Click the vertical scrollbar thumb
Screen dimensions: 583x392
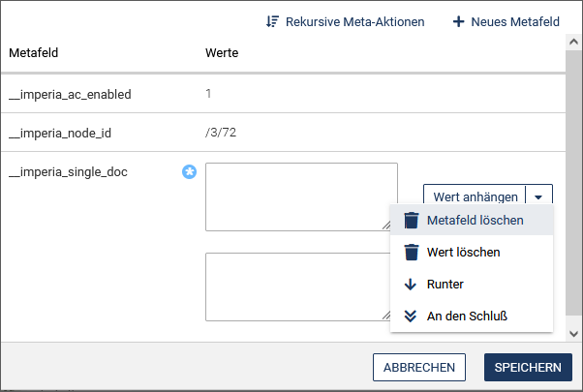pos(573,183)
